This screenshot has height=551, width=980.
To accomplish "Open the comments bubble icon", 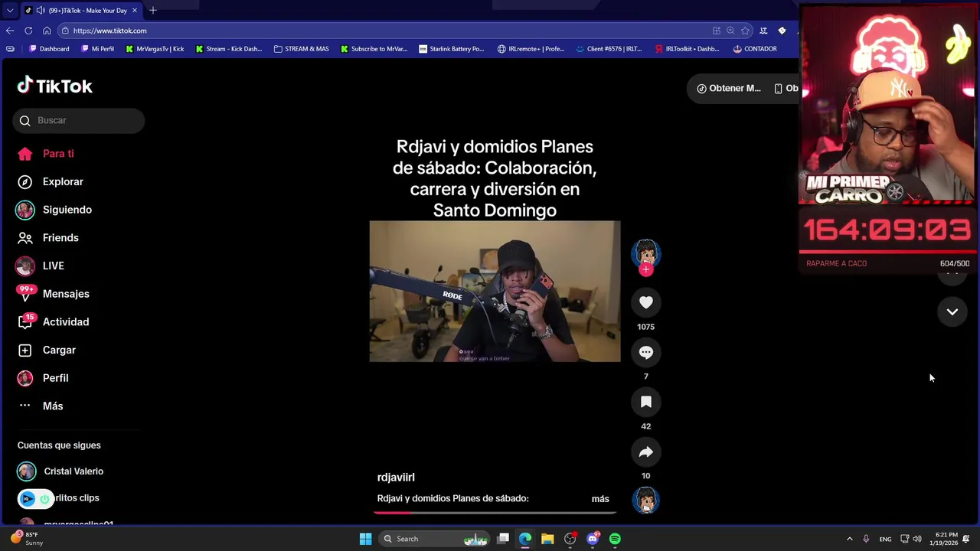I will point(645,352).
